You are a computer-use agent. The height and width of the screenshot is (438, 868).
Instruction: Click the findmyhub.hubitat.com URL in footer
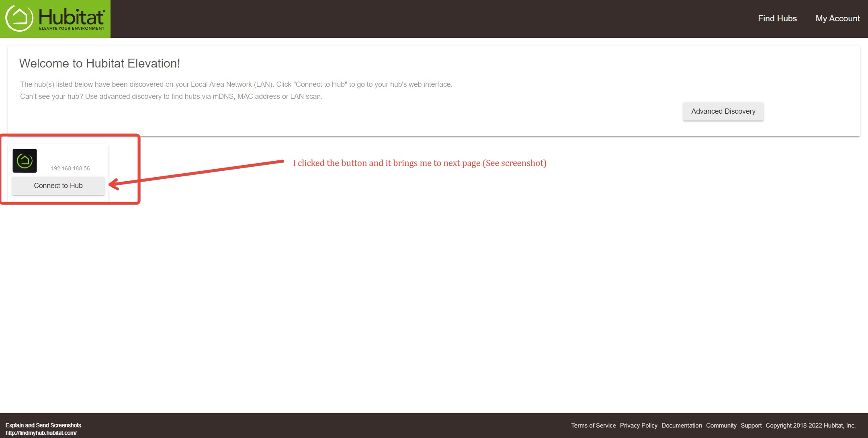41,433
